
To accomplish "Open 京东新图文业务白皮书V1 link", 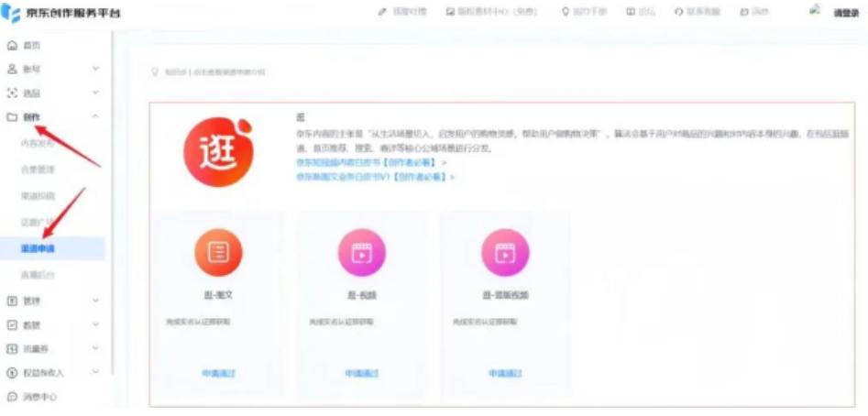I will point(375,177).
